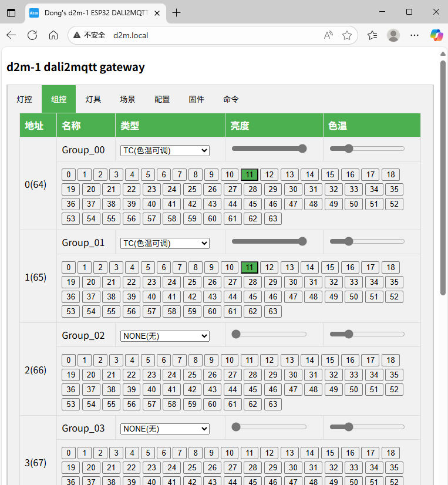Click the Group_00 brightness slider
The height and width of the screenshot is (485, 448).
pos(269,149)
